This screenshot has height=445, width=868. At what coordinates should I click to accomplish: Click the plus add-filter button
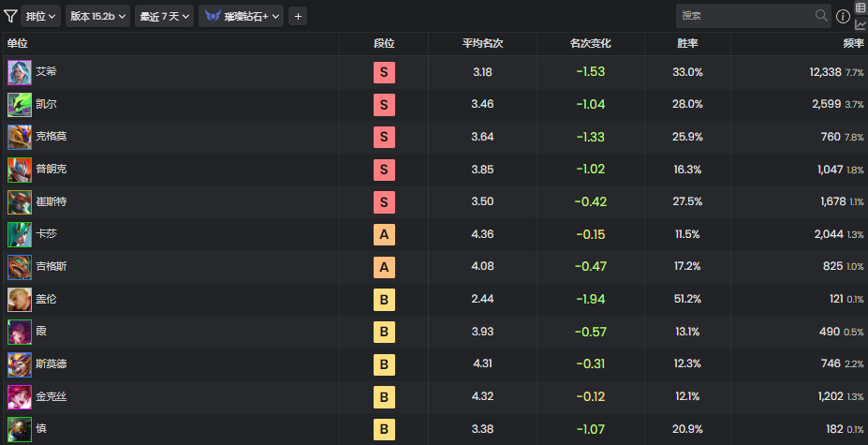pyautogui.click(x=298, y=17)
